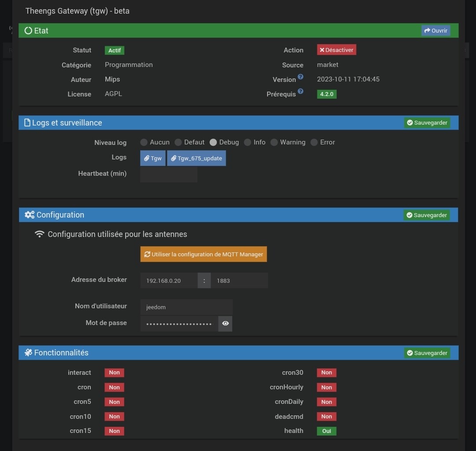Save the Logs et surveillance section
476x451 pixels.
tap(427, 122)
